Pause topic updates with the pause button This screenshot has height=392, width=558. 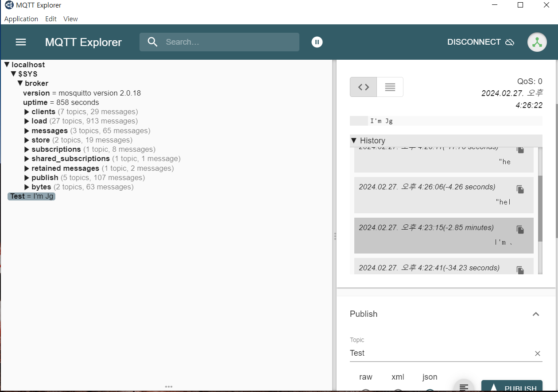point(317,42)
